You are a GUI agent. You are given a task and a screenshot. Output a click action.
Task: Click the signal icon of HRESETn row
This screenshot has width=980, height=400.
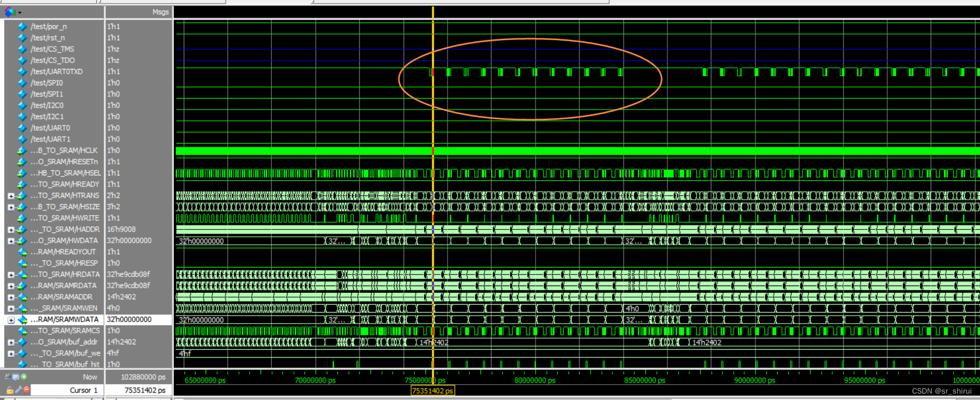(x=22, y=162)
